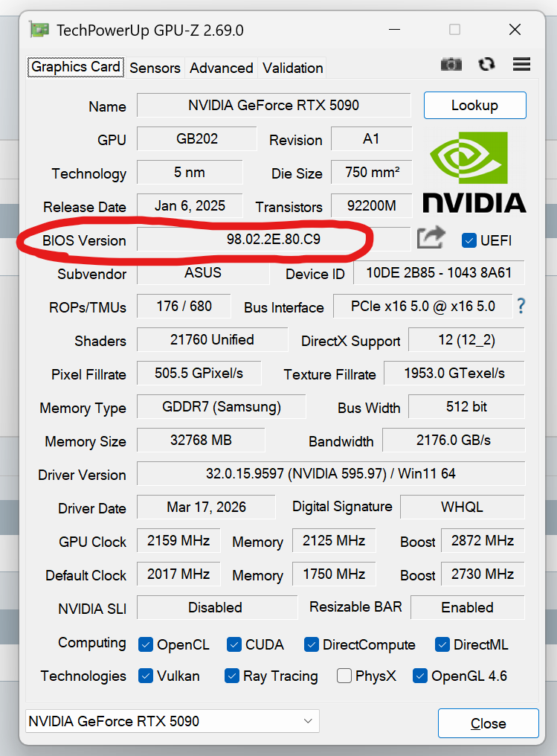557x756 pixels.
Task: Open the Advanced tab
Action: coord(221,68)
